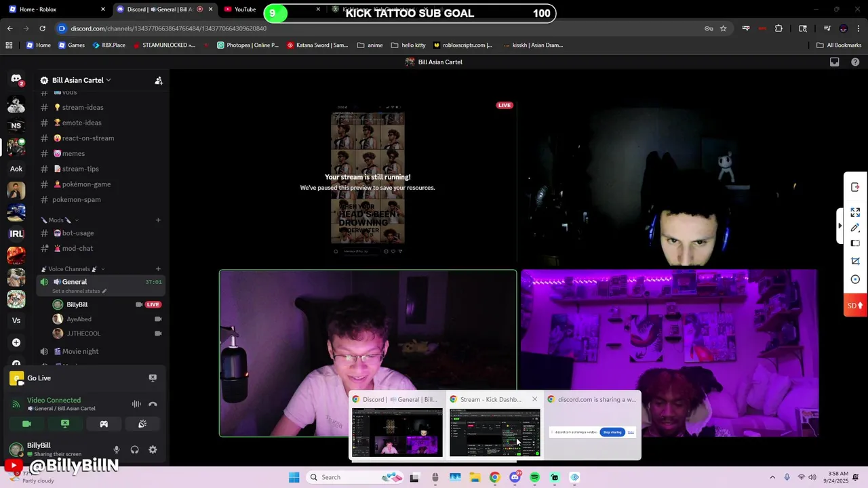Open the hello kitty bookmarks folder
The image size is (868, 488).
click(x=408, y=45)
